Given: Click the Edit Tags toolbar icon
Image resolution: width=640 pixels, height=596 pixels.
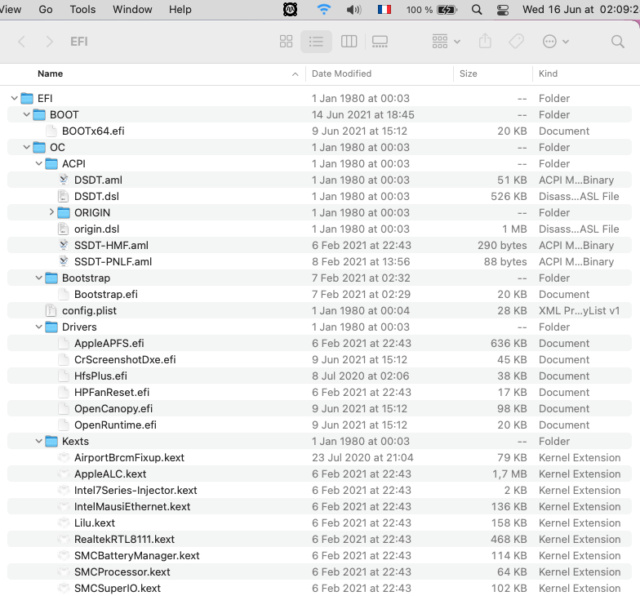Looking at the screenshot, I should point(516,41).
